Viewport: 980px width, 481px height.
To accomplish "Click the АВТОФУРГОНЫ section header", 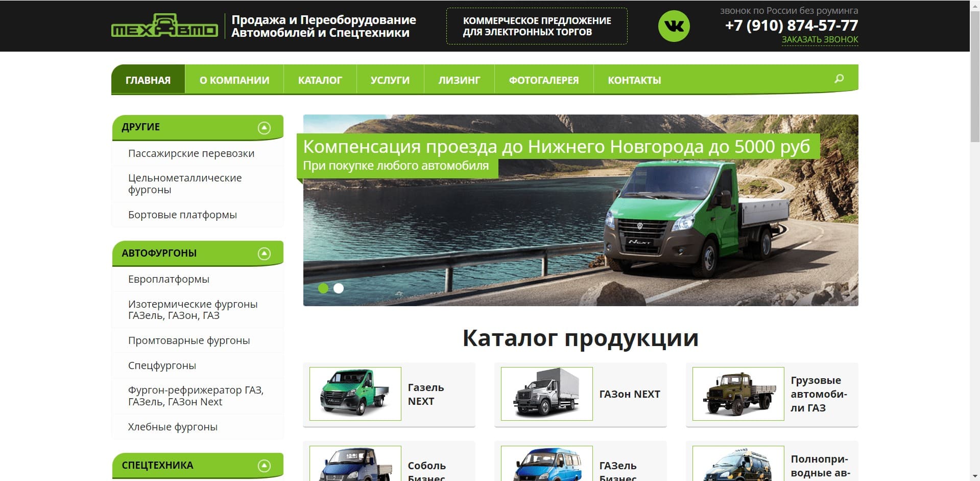I will pos(198,253).
